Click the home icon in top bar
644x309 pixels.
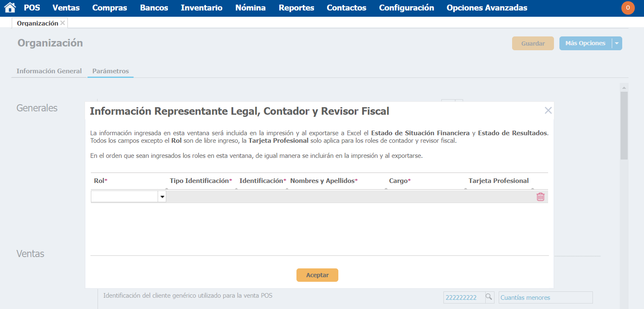pos(10,8)
